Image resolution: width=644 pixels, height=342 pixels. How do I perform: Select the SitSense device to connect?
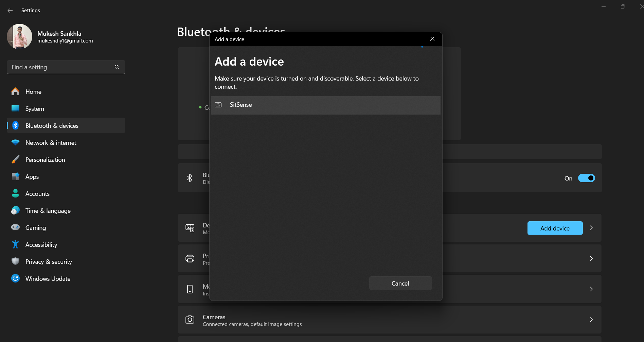(x=326, y=105)
